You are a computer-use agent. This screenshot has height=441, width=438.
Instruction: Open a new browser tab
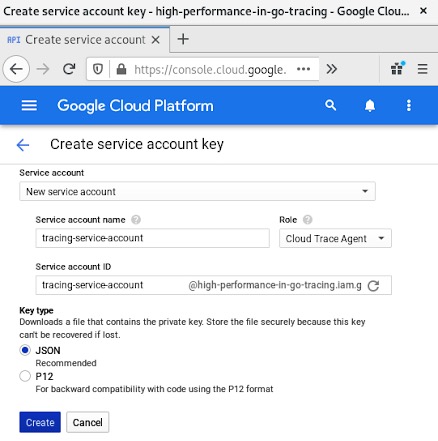point(183,39)
